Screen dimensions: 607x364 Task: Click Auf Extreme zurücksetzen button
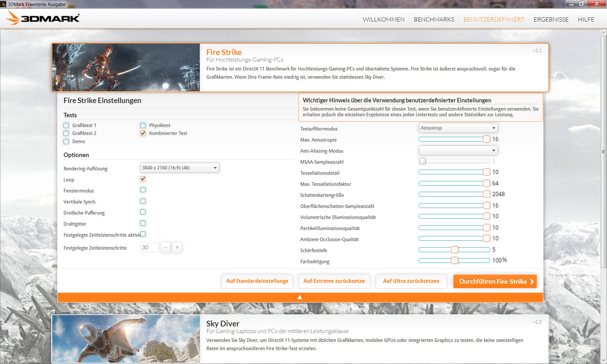pos(334,281)
